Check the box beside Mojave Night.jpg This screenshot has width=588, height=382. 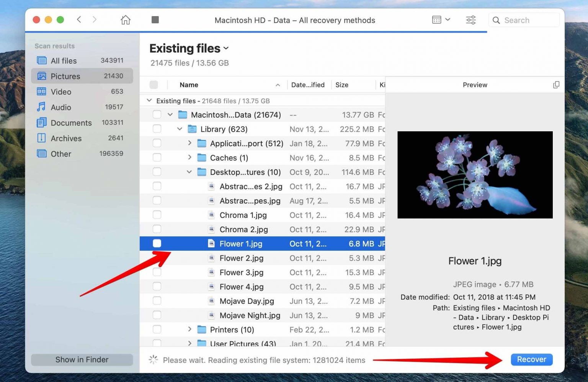point(157,315)
